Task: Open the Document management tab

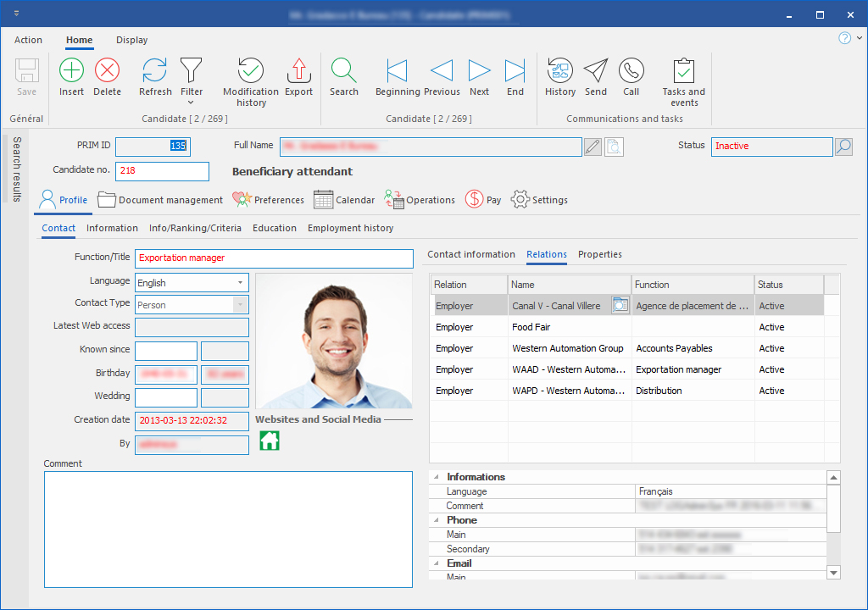Action: click(160, 200)
